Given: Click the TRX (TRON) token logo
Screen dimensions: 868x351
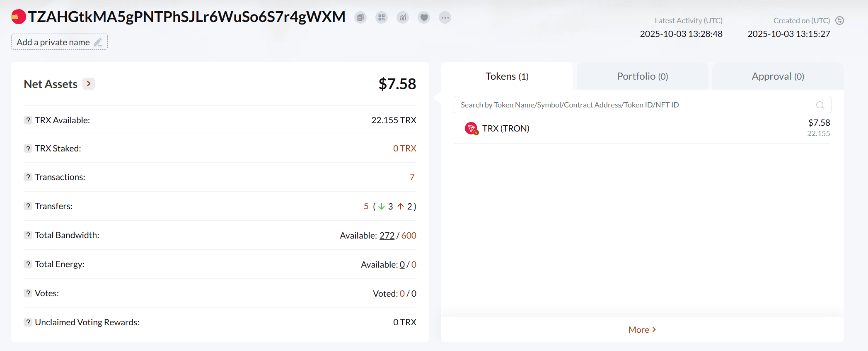Looking at the screenshot, I should (x=471, y=129).
